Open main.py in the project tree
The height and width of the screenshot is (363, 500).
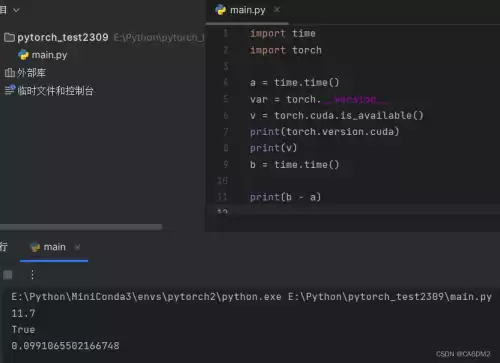[x=49, y=55]
